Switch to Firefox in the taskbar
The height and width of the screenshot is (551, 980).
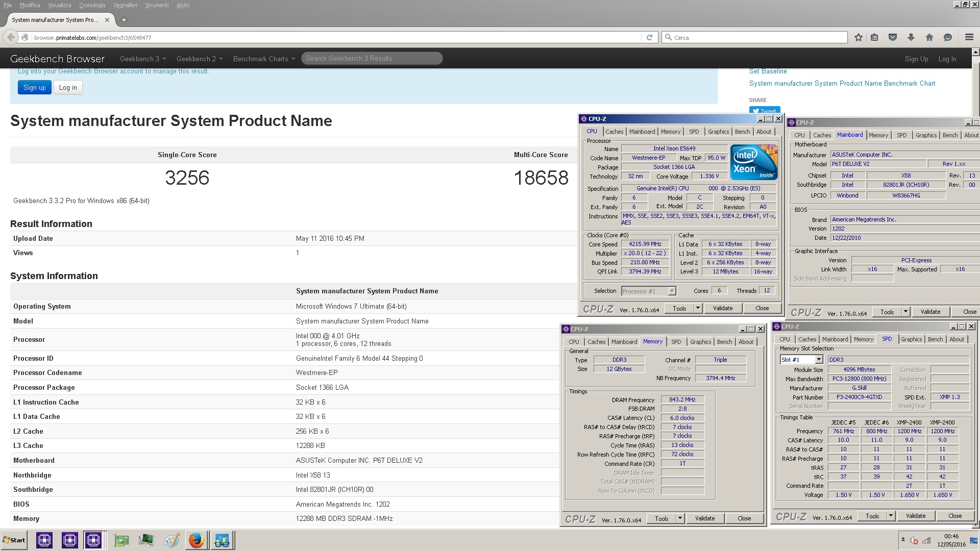point(196,540)
